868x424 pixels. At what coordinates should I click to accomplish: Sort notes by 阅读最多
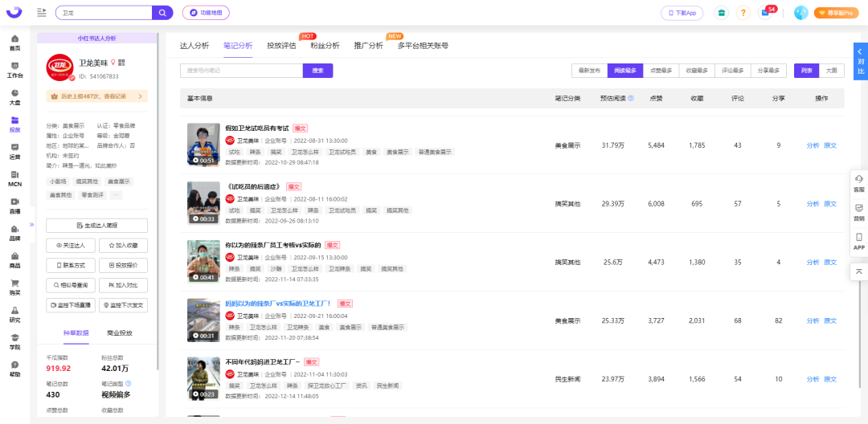625,71
